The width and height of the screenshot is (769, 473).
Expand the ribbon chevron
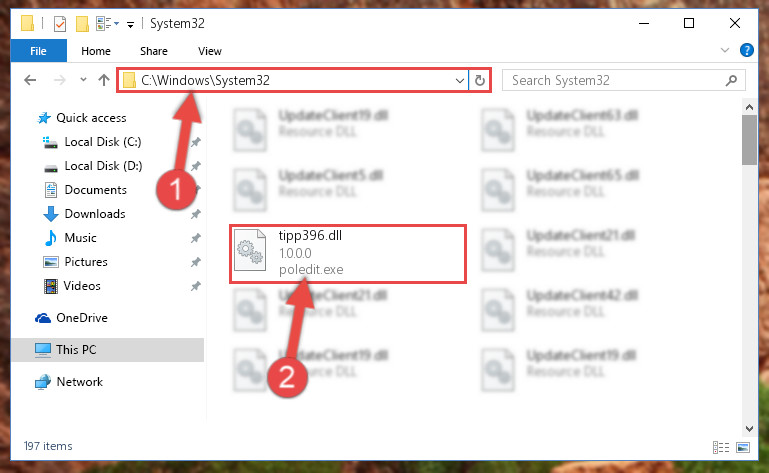pyautogui.click(x=725, y=50)
